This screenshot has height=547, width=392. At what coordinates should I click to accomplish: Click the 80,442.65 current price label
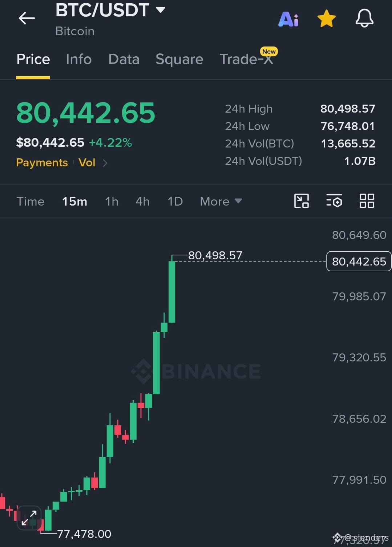point(359,262)
